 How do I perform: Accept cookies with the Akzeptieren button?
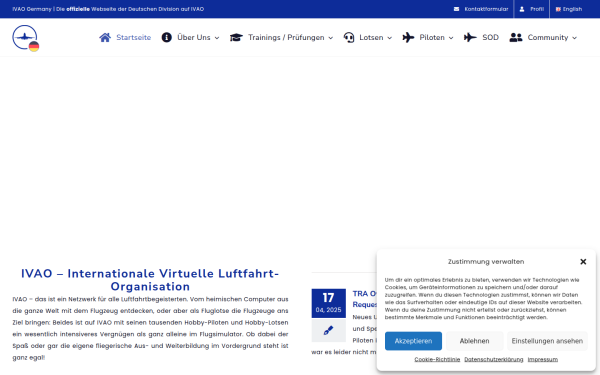pos(413,341)
